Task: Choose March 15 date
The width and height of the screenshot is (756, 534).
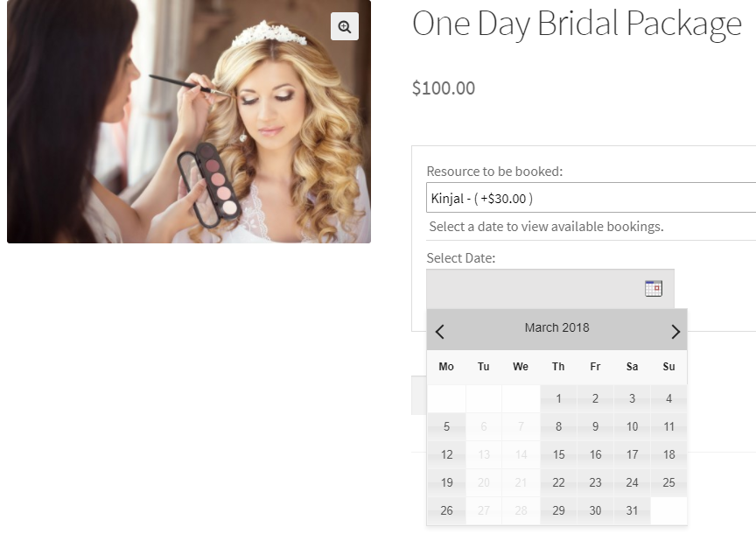Action: (558, 454)
